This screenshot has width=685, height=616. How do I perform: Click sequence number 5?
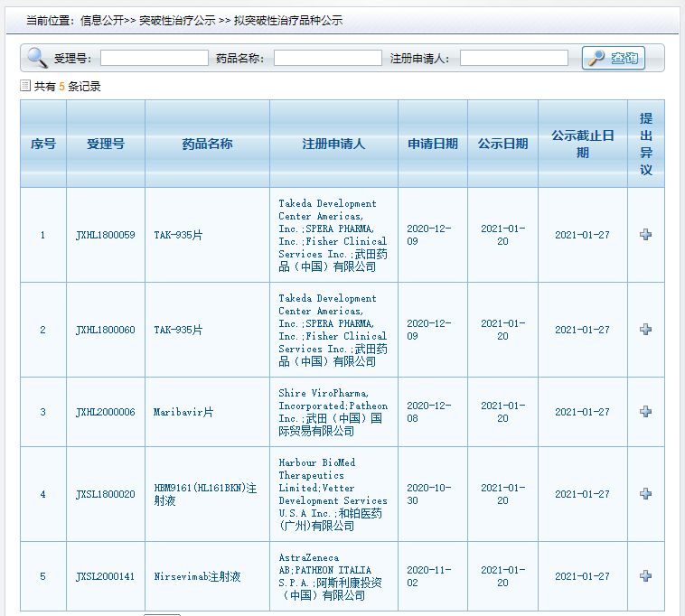(x=42, y=576)
